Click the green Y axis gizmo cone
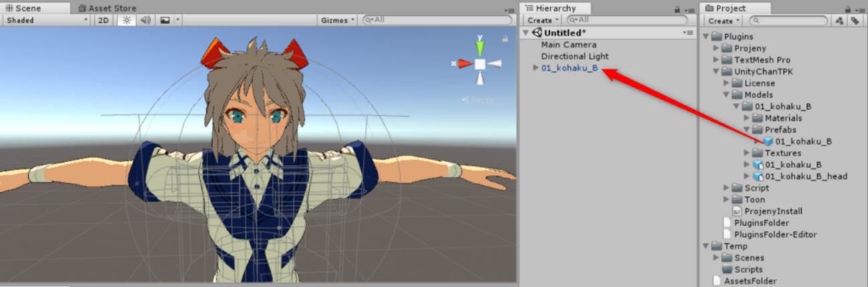 (480, 48)
